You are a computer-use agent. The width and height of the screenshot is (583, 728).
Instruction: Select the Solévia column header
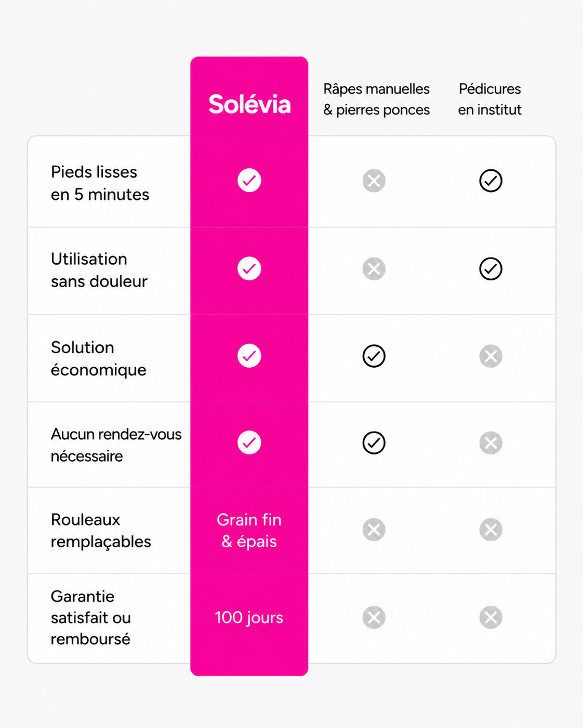249,104
